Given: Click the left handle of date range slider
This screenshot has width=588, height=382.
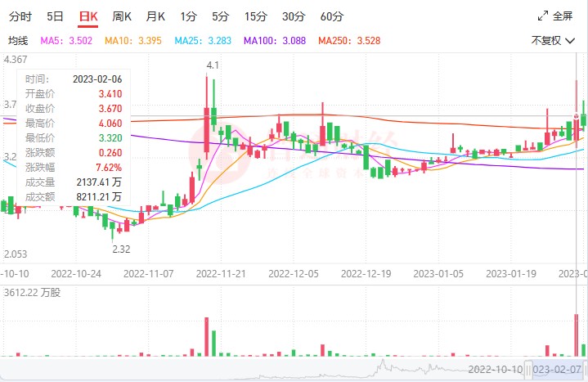Looking at the screenshot, I should click(529, 370).
